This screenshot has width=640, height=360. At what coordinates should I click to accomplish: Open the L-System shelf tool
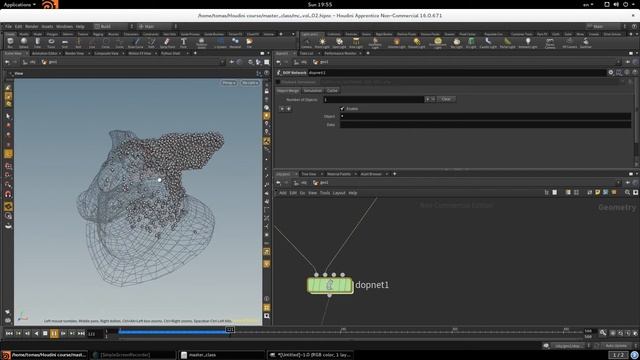tap(220, 42)
